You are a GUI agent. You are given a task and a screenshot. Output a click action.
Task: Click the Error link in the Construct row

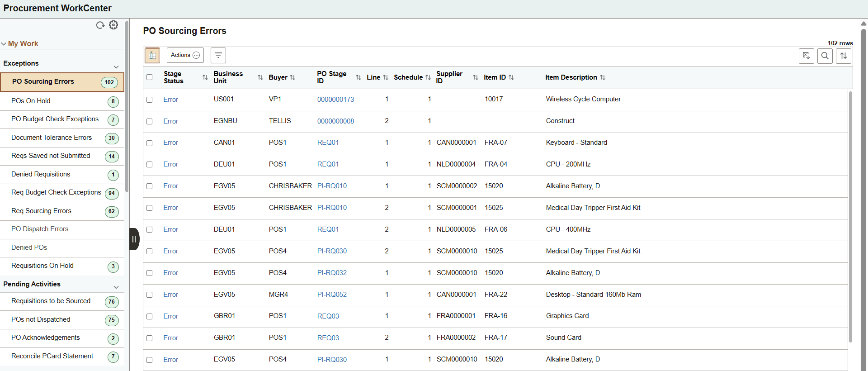170,121
